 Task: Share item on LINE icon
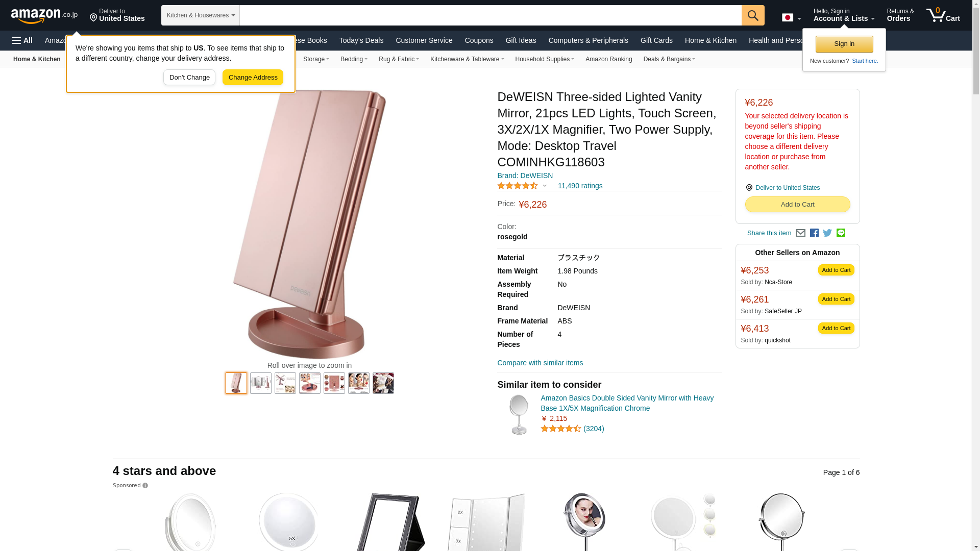point(841,233)
